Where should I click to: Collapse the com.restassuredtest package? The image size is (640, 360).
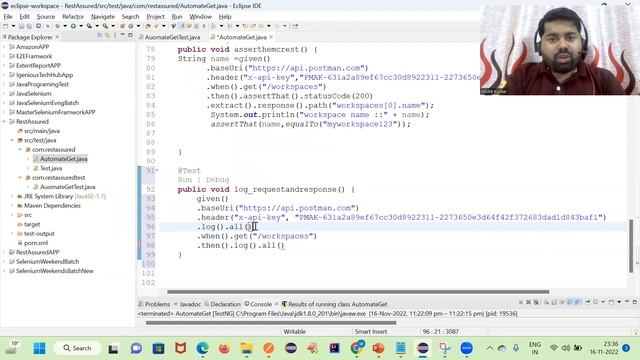(x=20, y=178)
